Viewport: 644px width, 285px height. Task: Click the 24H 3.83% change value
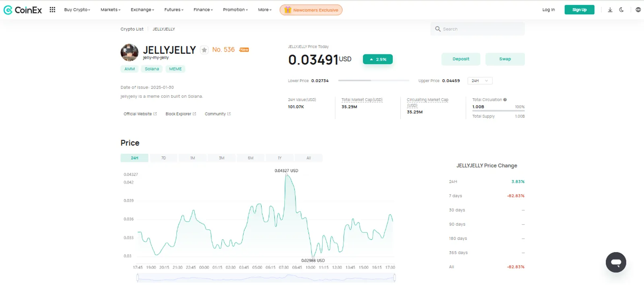(518, 182)
